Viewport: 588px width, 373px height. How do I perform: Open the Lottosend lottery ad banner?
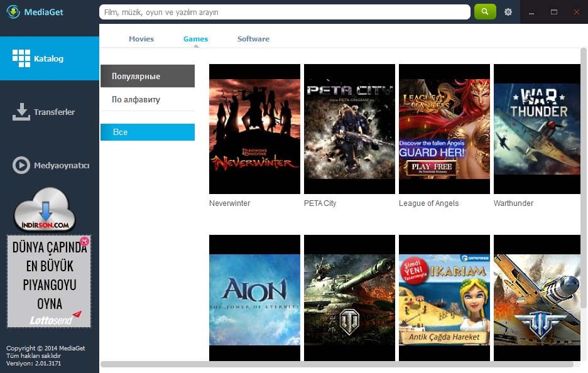(49, 281)
